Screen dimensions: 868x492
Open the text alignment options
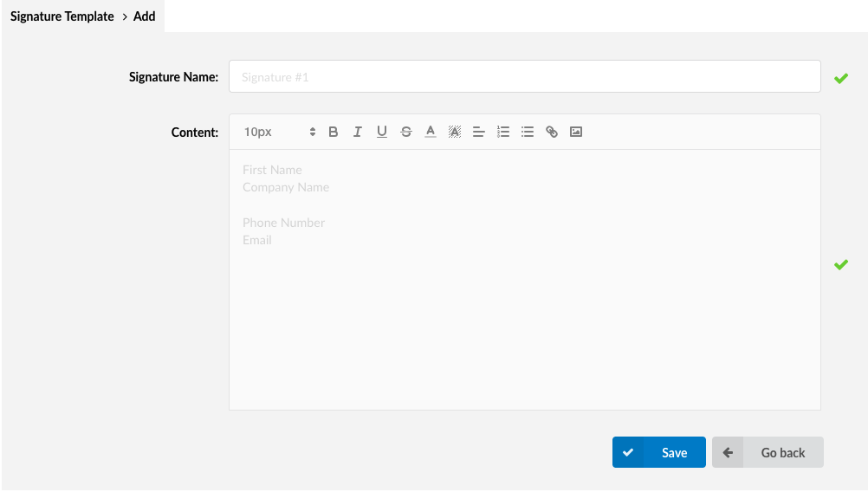click(479, 132)
